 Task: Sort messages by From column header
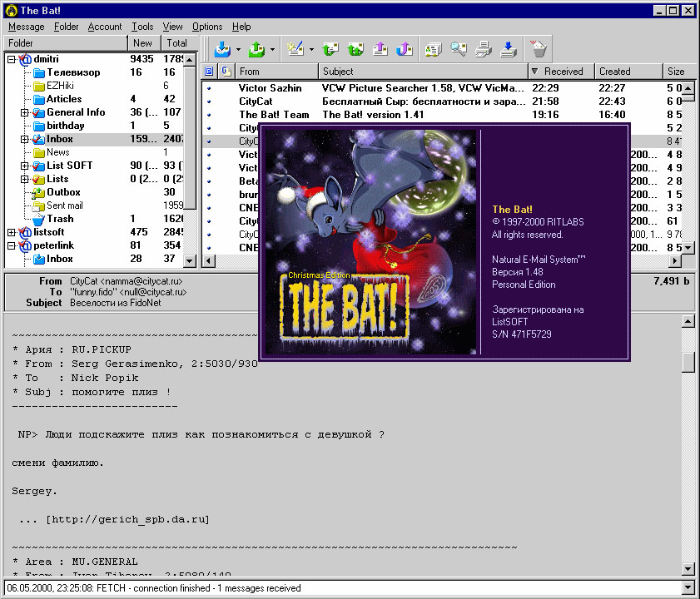coord(276,72)
